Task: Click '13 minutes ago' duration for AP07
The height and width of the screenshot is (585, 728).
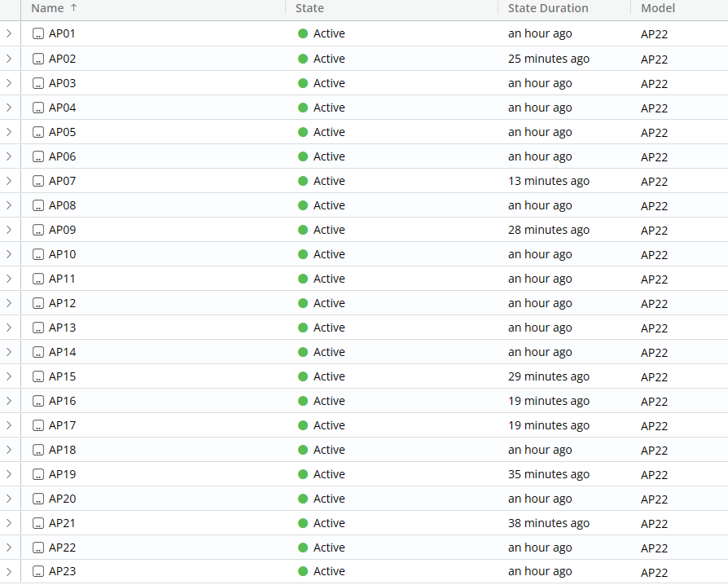Action: [549, 181]
